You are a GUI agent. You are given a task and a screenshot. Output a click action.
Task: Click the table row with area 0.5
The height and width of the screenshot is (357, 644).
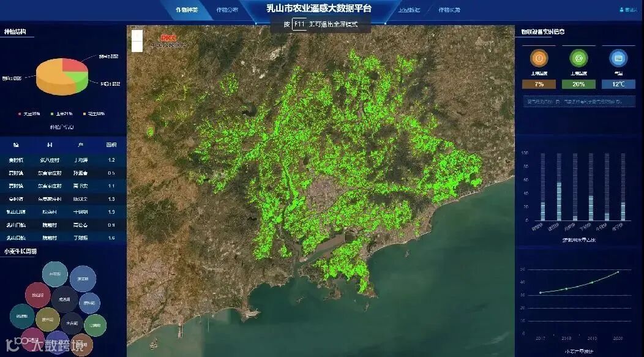tap(63, 173)
